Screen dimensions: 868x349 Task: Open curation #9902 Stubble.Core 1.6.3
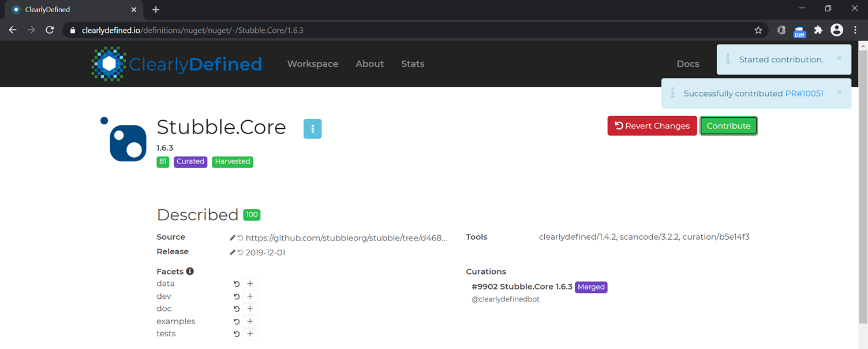point(522,287)
